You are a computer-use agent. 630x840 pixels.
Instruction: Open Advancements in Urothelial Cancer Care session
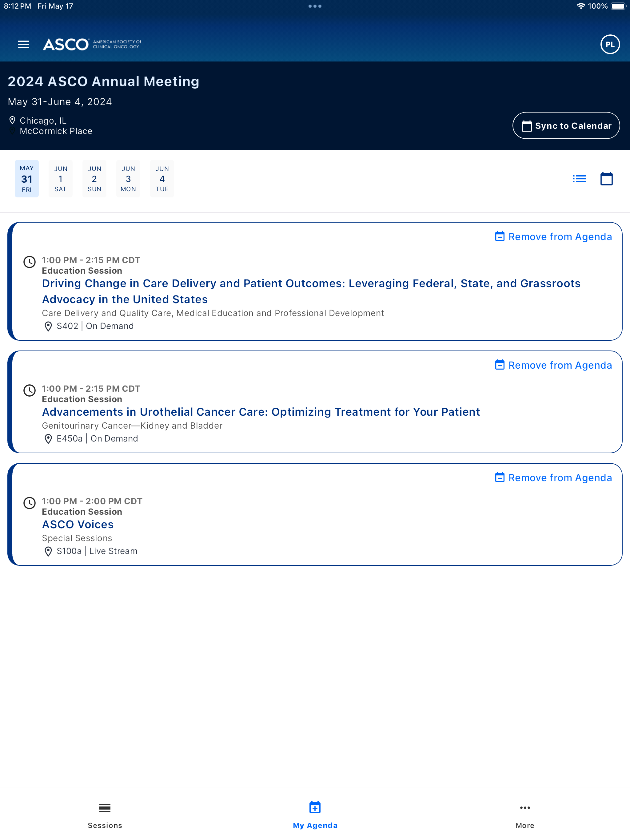[261, 412]
